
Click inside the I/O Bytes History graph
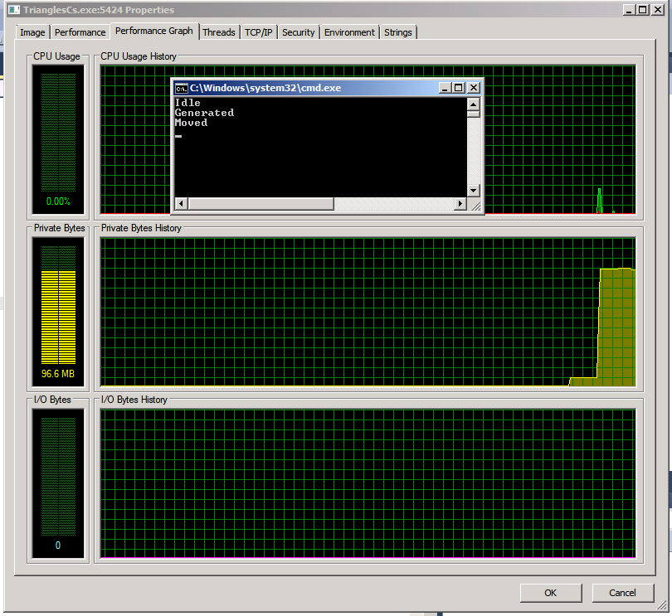coord(368,483)
